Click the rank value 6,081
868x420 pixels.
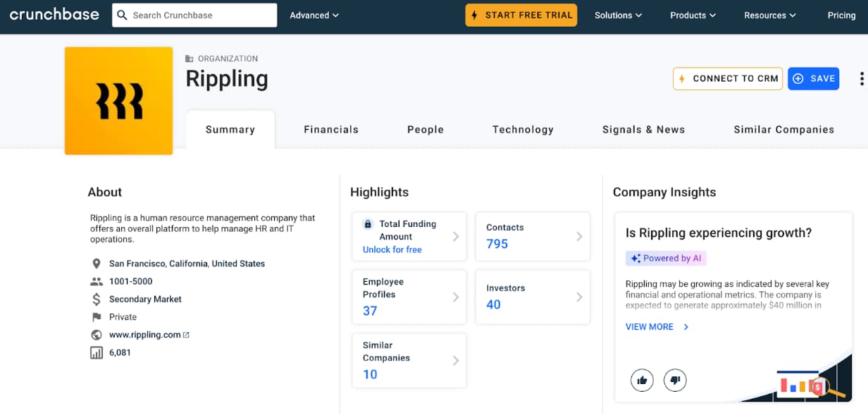pos(120,352)
